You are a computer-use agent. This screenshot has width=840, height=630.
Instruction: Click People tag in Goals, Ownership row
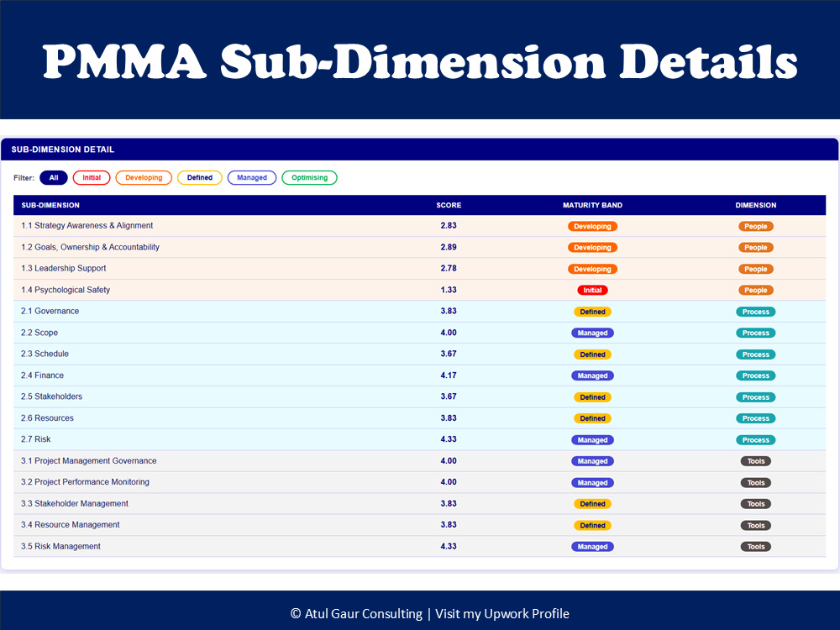(756, 248)
